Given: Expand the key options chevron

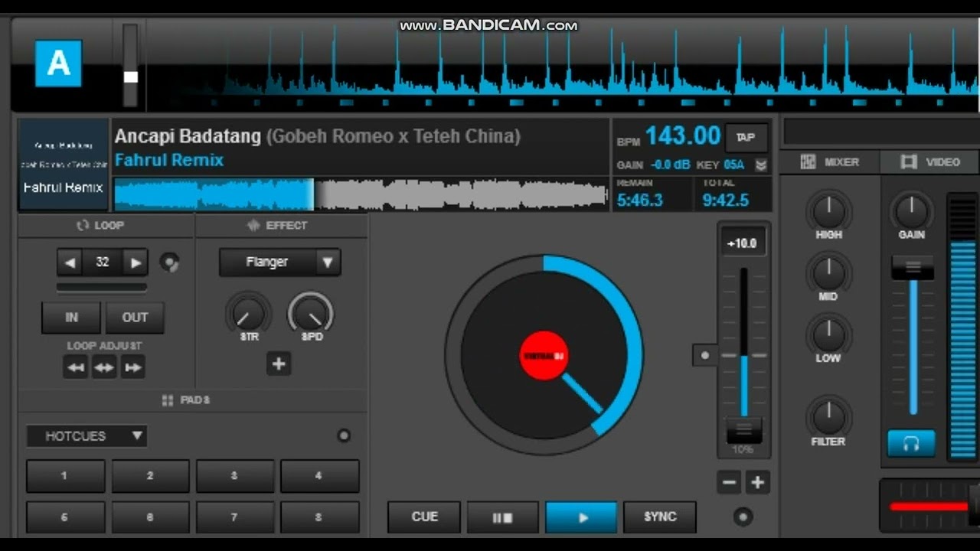Looking at the screenshot, I should coord(761,165).
